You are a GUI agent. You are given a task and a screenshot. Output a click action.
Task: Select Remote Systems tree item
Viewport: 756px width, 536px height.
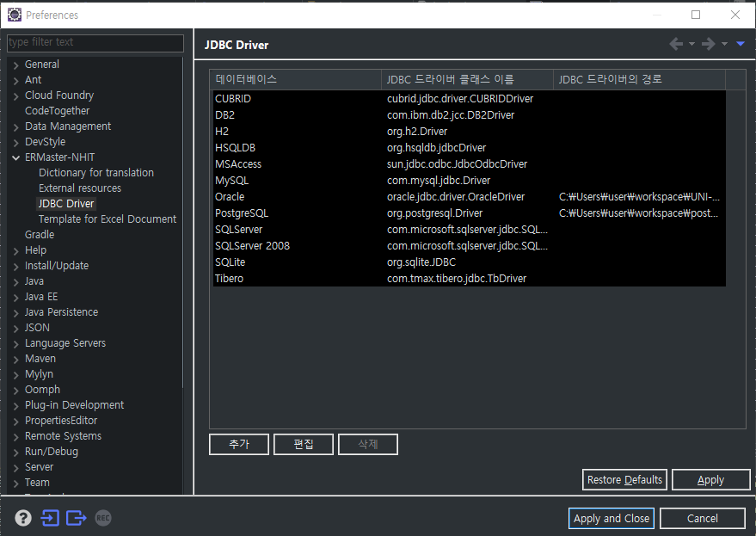pos(63,435)
